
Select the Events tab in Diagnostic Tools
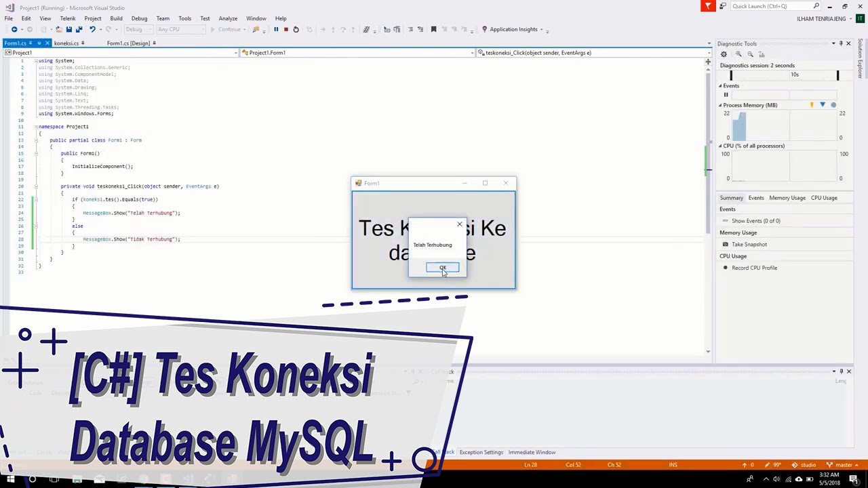pyautogui.click(x=756, y=198)
